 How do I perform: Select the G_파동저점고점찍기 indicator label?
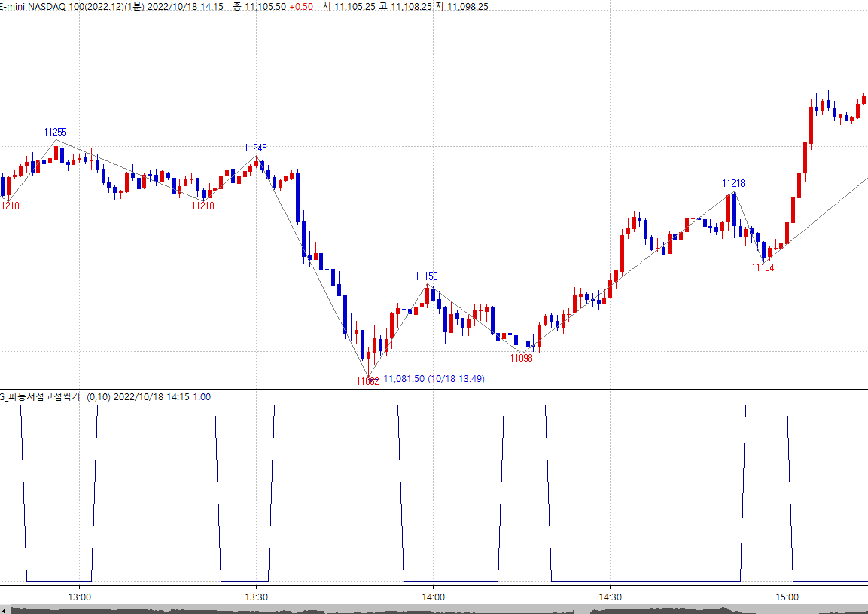coord(41,397)
